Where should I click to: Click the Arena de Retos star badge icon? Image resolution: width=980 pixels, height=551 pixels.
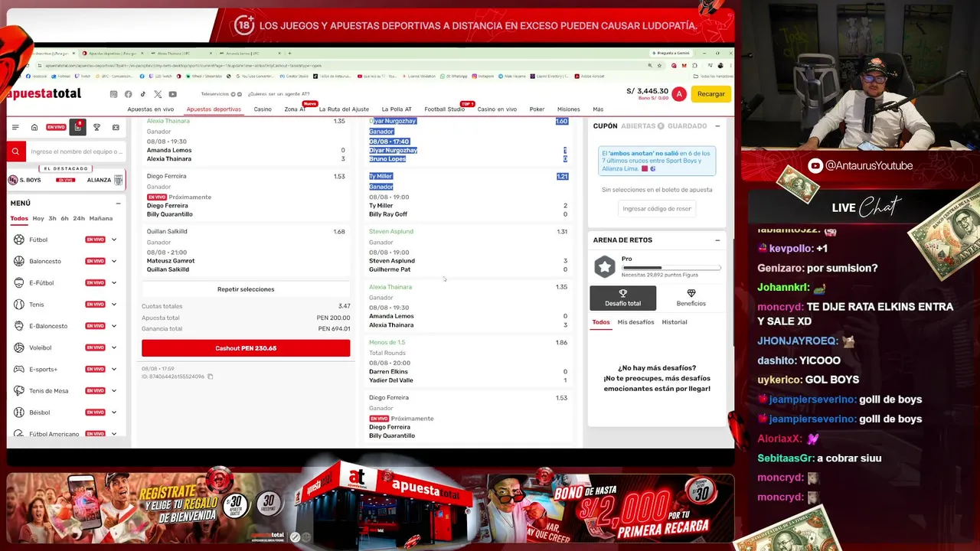click(x=605, y=266)
